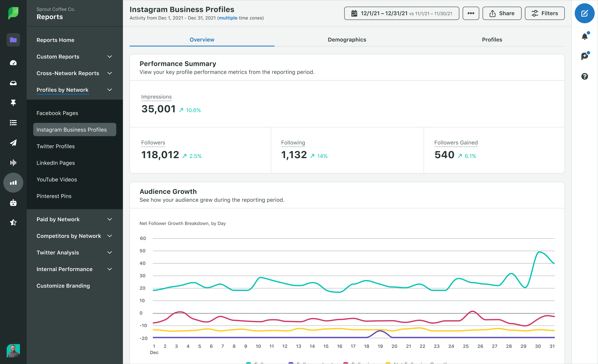Click the more options ellipsis menu
This screenshot has height=364, width=598.
point(470,14)
